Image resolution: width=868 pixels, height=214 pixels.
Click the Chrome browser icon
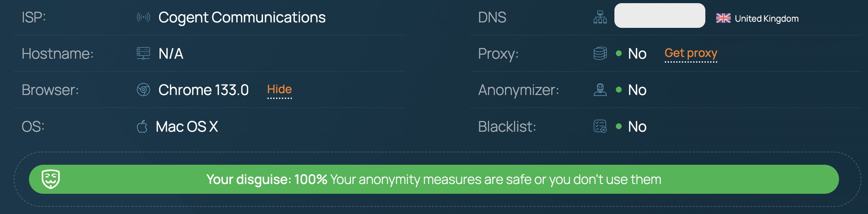[x=143, y=90]
